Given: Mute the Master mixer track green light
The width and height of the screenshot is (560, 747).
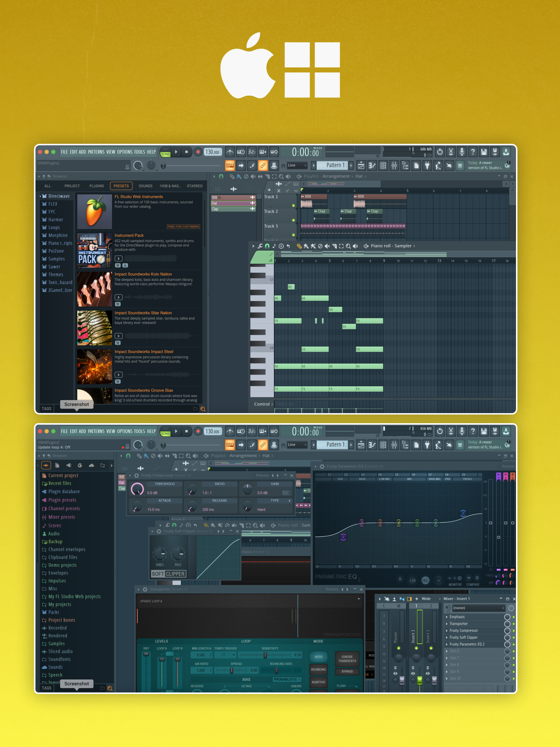Looking at the screenshot, I should pyautogui.click(x=399, y=648).
